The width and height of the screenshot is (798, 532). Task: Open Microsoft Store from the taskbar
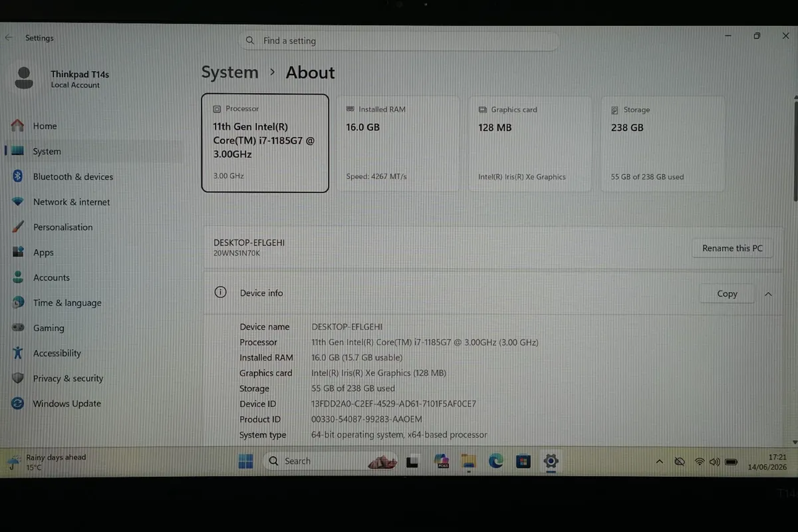[523, 461]
